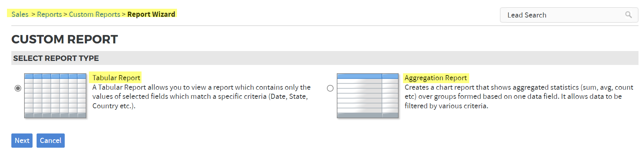The height and width of the screenshot is (163, 644).
Task: Click the Tabular Report grid thumbnail
Action: (55, 96)
